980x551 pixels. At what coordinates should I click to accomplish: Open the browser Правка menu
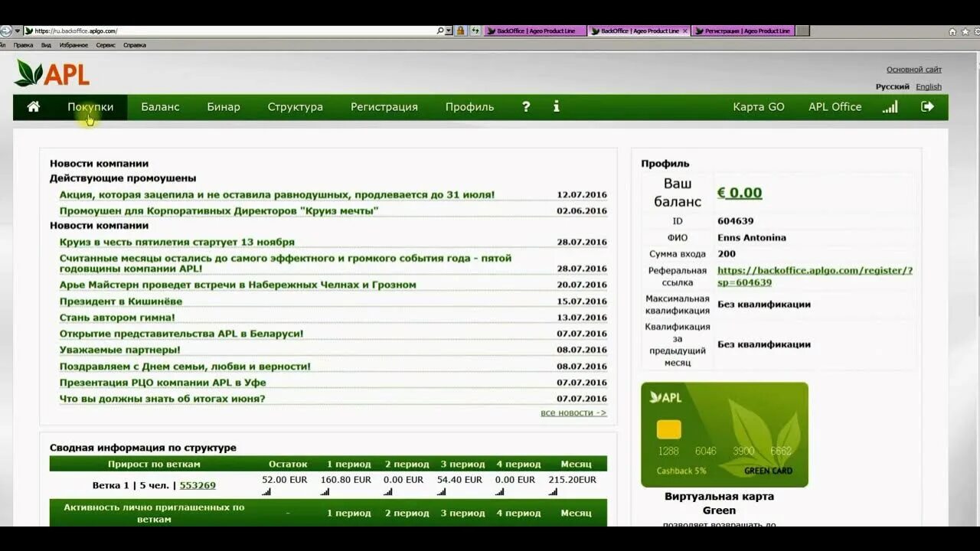click(x=23, y=45)
